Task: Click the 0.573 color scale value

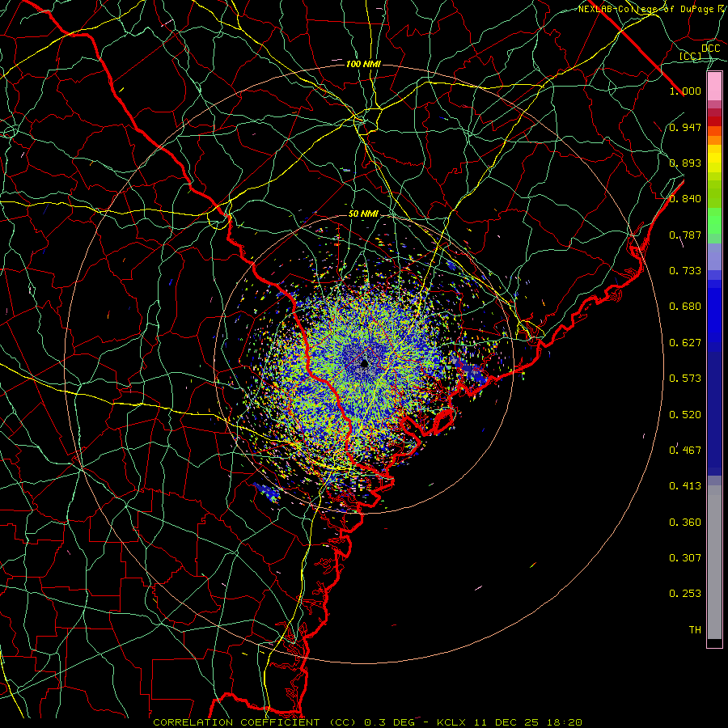Action: pos(685,379)
